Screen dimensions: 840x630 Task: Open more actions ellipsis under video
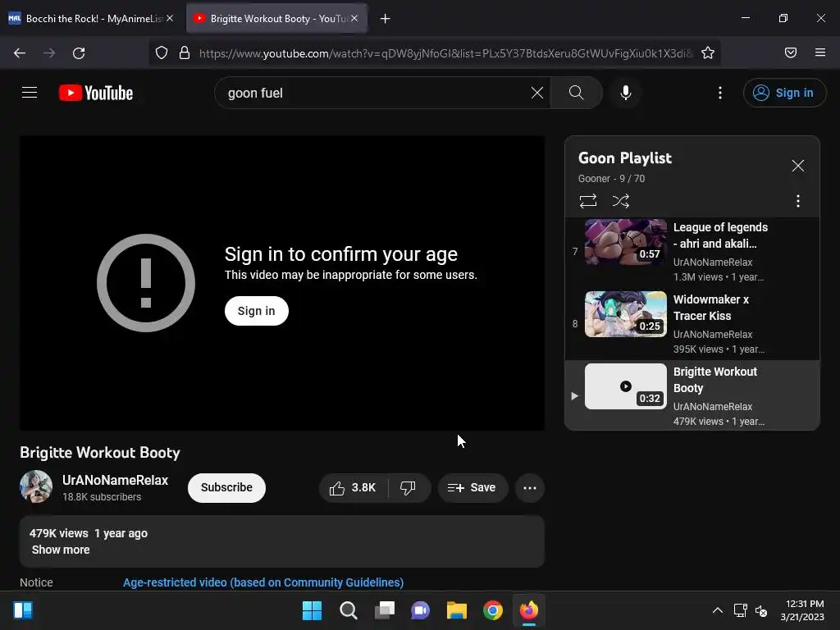pyautogui.click(x=530, y=487)
